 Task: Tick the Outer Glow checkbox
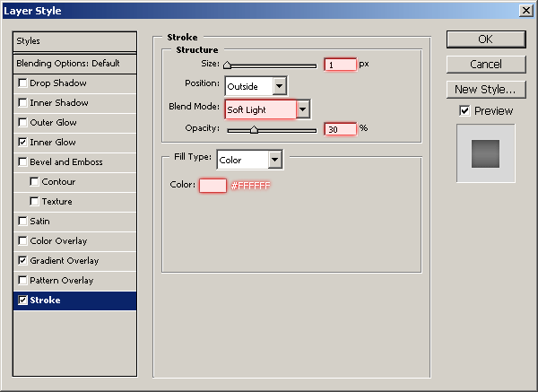click(22, 123)
